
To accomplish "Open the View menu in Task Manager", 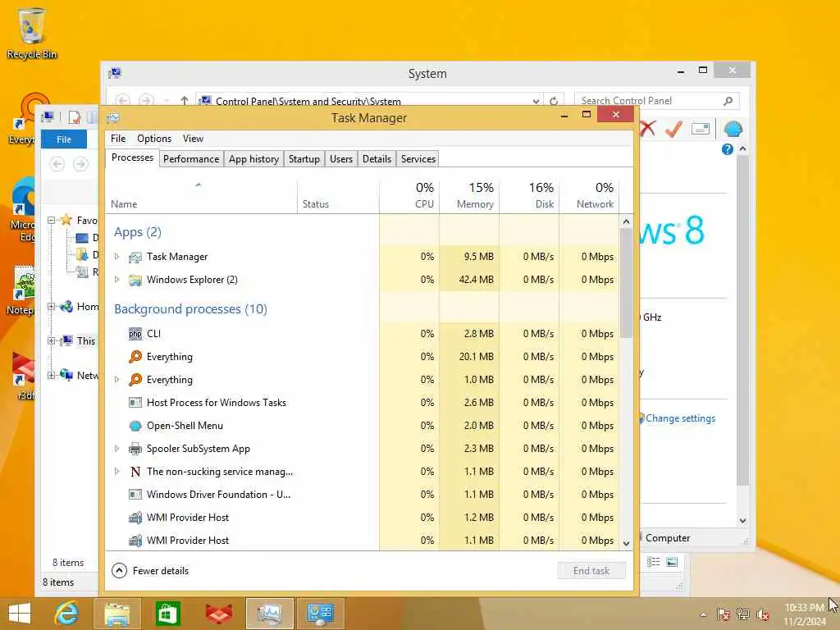I will pyautogui.click(x=193, y=139).
